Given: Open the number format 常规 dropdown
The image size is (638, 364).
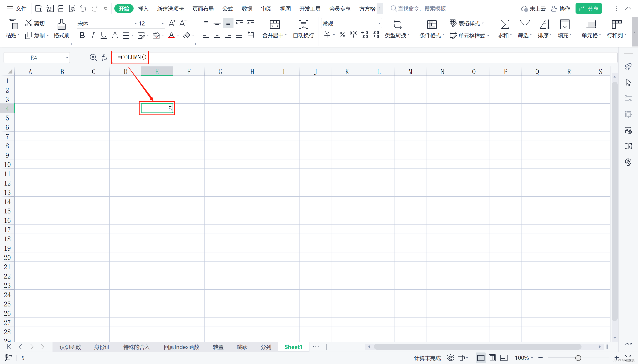Looking at the screenshot, I should click(379, 23).
